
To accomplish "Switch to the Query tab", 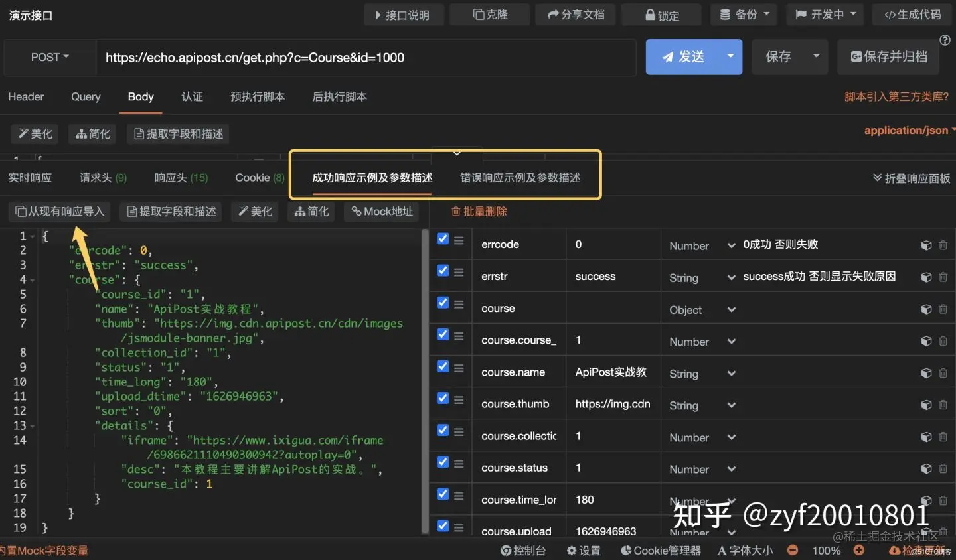I will [x=86, y=97].
